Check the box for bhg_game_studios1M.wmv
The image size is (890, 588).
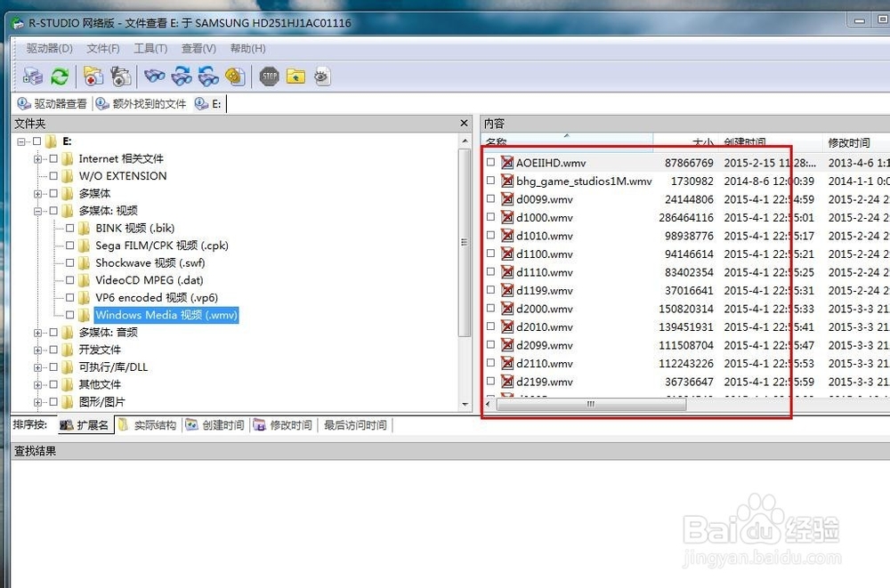[x=490, y=181]
